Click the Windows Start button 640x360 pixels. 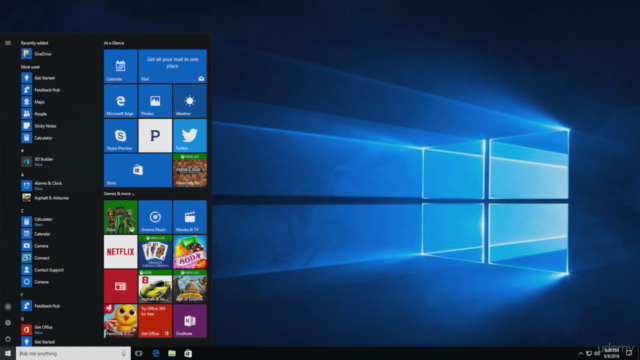click(x=8, y=353)
